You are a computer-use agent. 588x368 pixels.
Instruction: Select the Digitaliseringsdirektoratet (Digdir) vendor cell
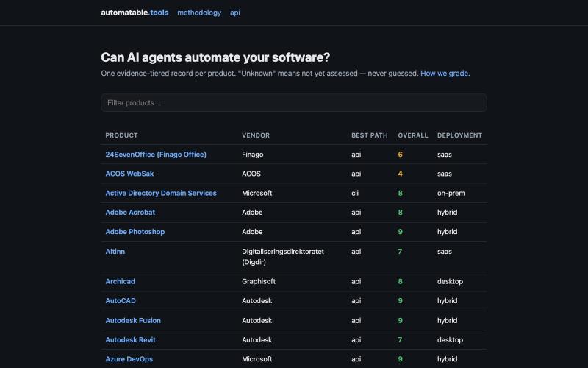(x=283, y=256)
